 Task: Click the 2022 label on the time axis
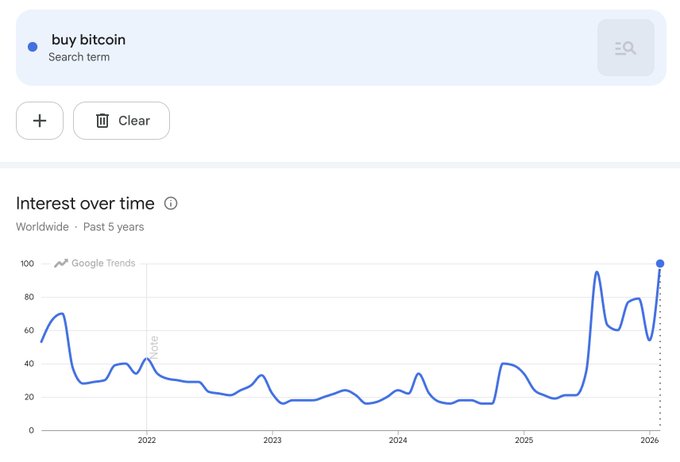pyautogui.click(x=146, y=440)
